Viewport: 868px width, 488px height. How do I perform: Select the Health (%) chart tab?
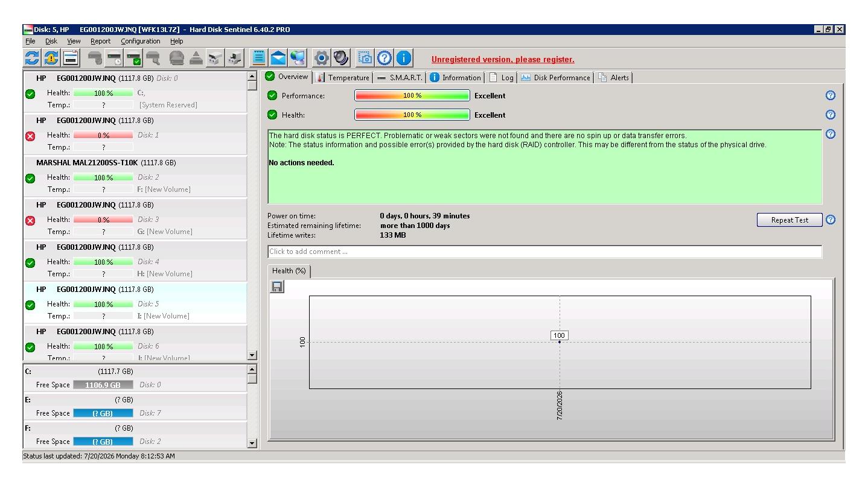click(x=289, y=271)
